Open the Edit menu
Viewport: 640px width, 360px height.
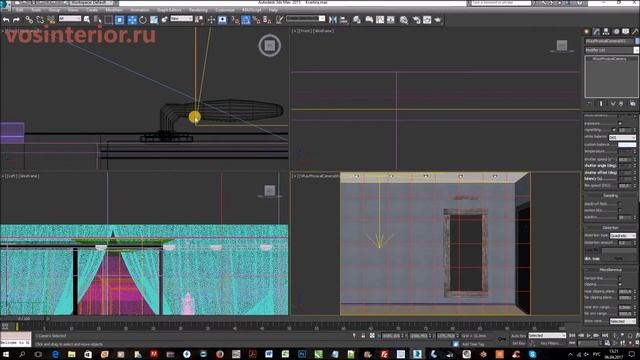(19, 10)
